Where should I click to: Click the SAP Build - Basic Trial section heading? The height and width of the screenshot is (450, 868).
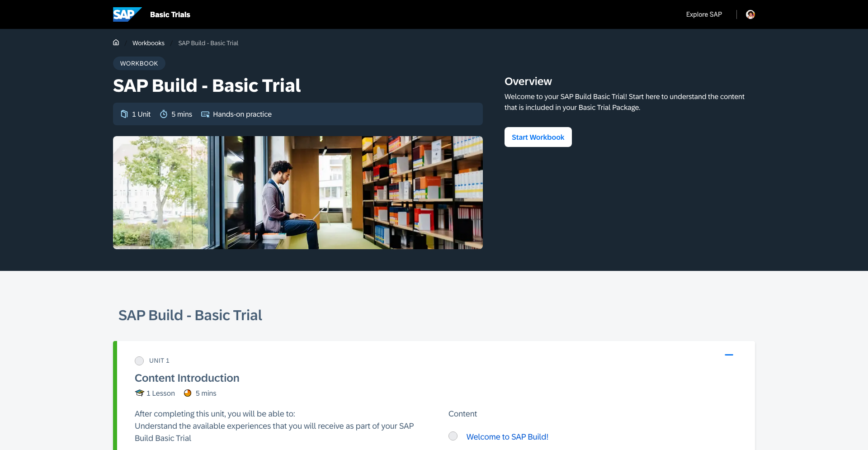[190, 315]
